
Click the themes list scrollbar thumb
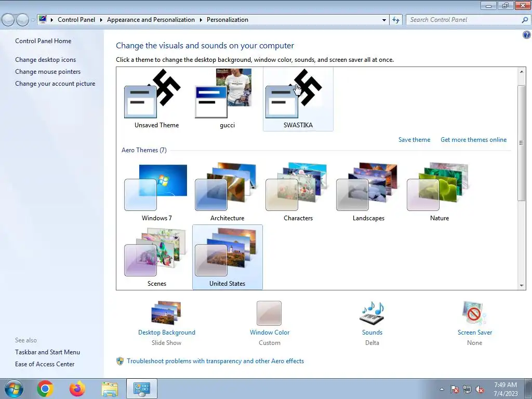tap(521, 142)
